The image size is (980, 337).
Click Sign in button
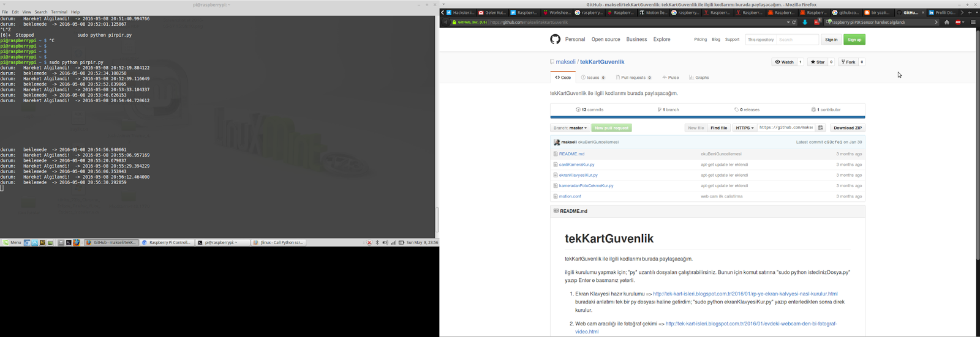click(x=831, y=40)
